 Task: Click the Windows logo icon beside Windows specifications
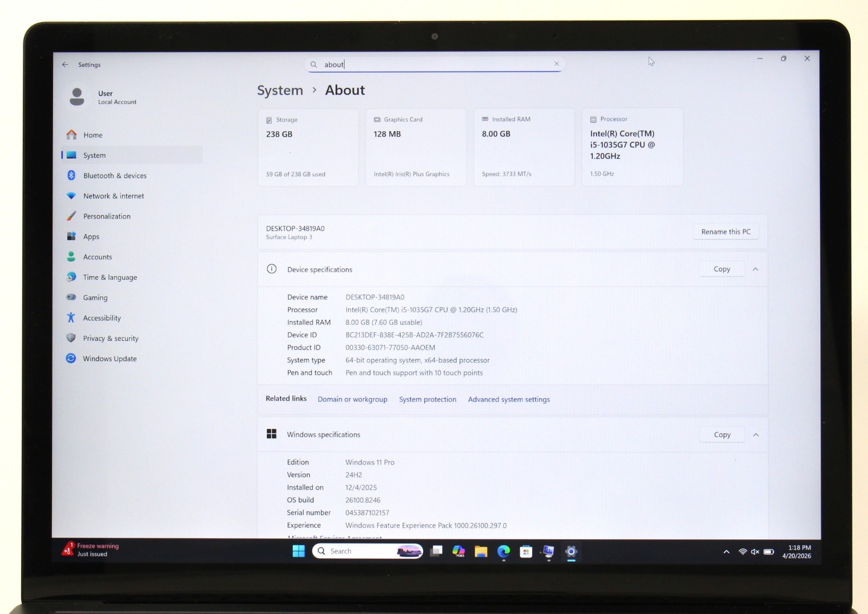coord(272,434)
